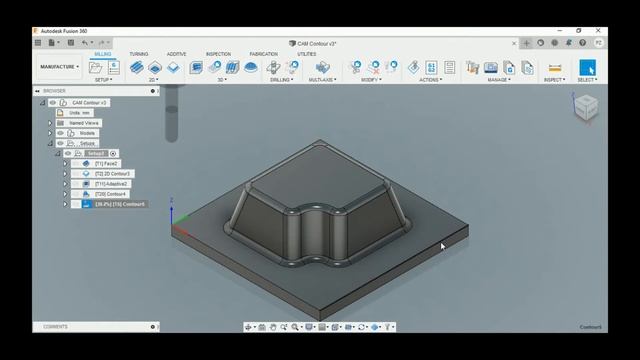Click the Orbit icon in navigation bar

pyautogui.click(x=249, y=327)
